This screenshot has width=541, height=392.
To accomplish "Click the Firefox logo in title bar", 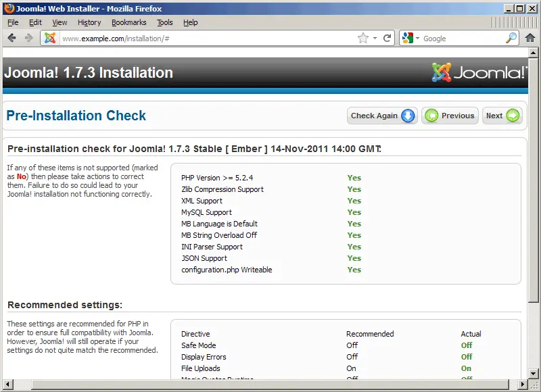I will (9, 8).
